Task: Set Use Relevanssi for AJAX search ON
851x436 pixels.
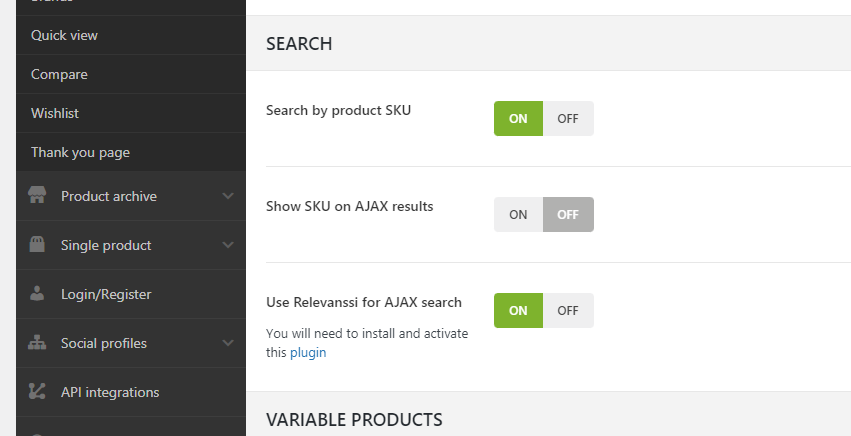Action: [518, 310]
